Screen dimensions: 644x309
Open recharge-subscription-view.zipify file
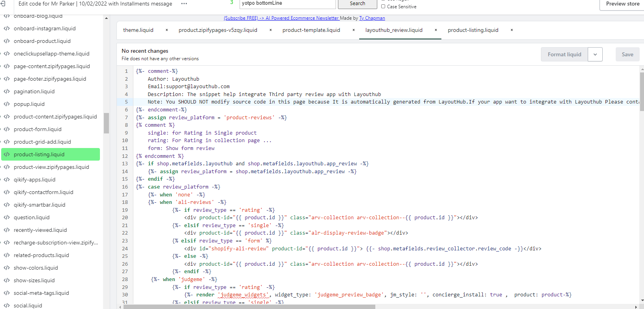[56, 242]
